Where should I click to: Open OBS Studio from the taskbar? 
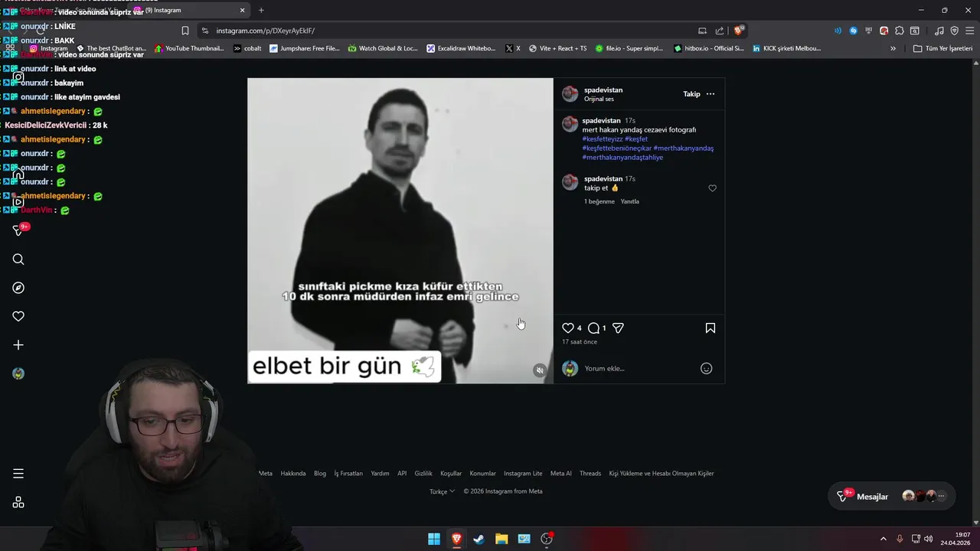coord(547,539)
